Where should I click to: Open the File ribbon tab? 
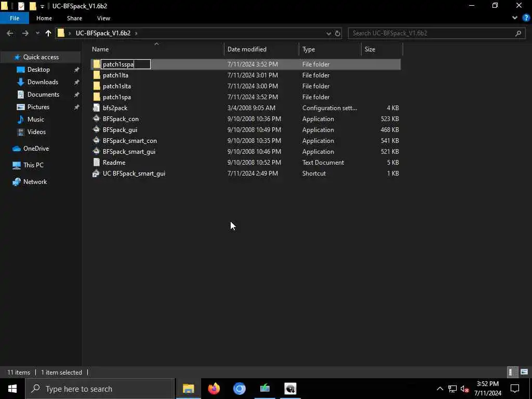coord(15,18)
